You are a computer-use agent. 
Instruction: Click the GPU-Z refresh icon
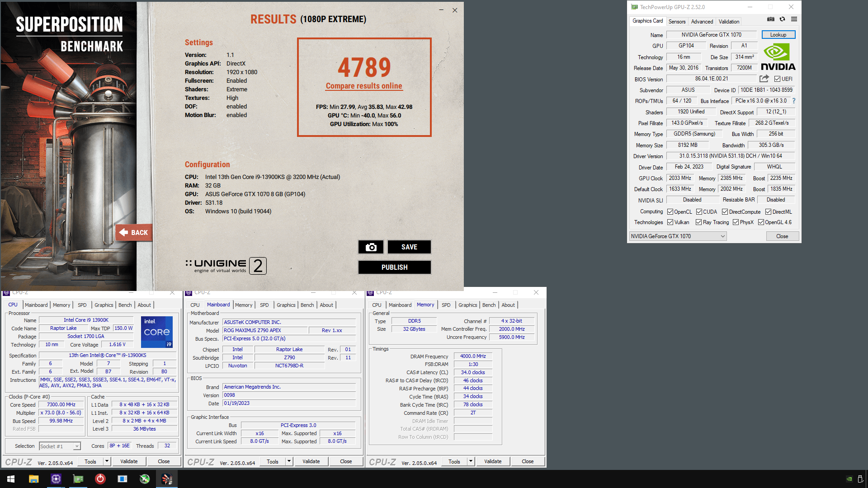click(782, 19)
